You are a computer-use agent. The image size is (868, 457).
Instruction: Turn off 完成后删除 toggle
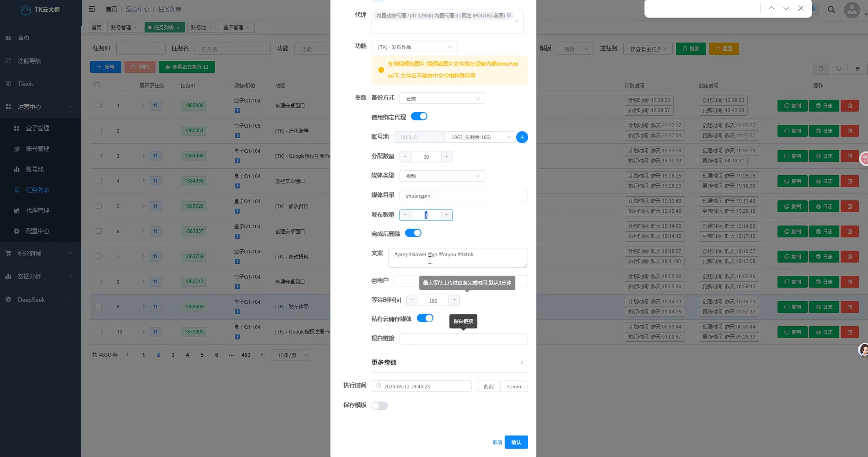tap(413, 233)
